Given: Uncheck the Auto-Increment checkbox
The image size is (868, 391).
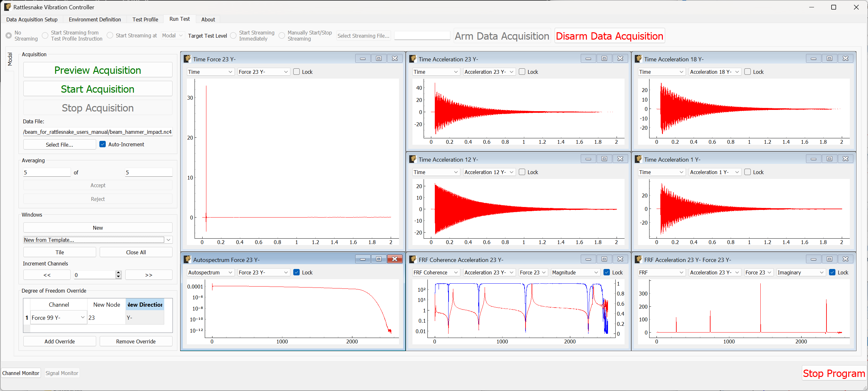Looking at the screenshot, I should pos(103,144).
